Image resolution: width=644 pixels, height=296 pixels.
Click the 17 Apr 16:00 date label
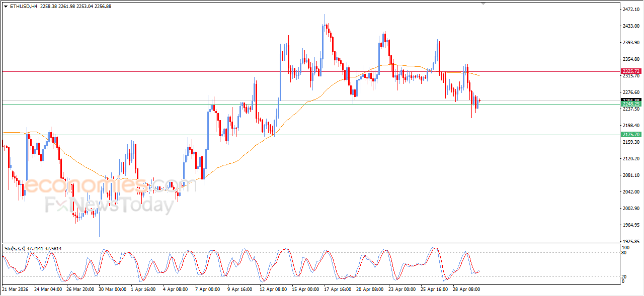coord(338,289)
